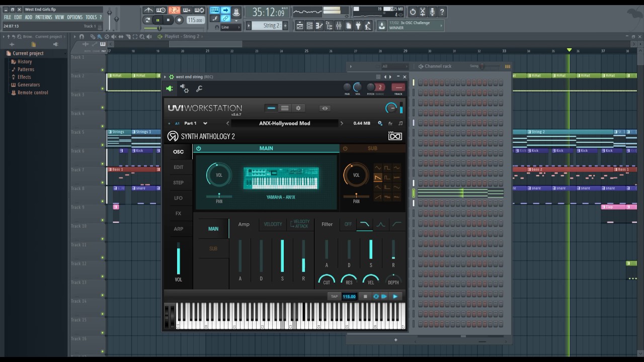Open the 3x OSC Challenge news item
This screenshot has width=644, height=362.
pos(416,25)
